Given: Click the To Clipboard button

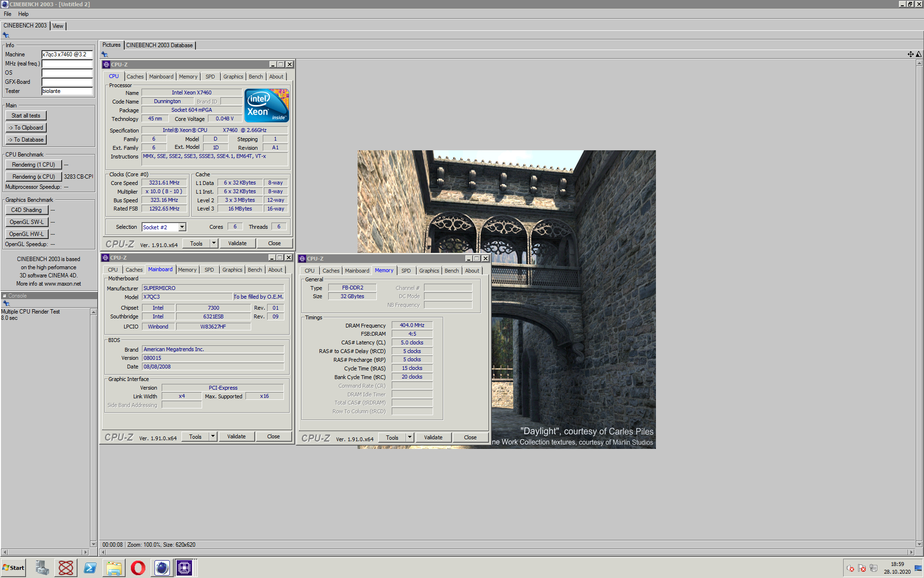Looking at the screenshot, I should [x=26, y=128].
